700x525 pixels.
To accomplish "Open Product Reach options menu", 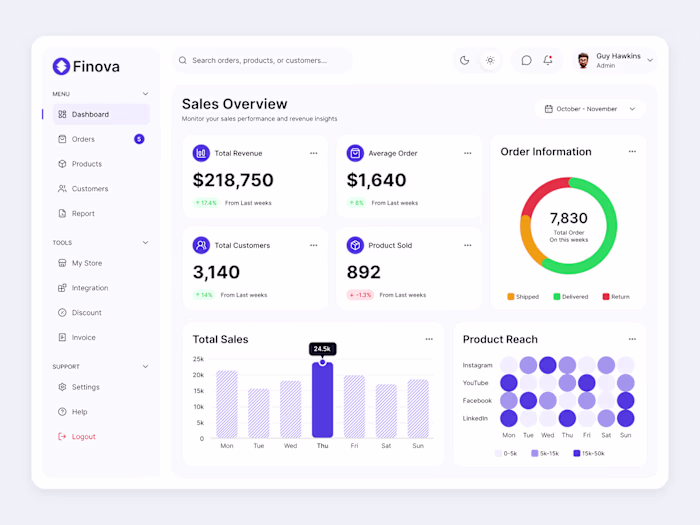I will pyautogui.click(x=632, y=339).
